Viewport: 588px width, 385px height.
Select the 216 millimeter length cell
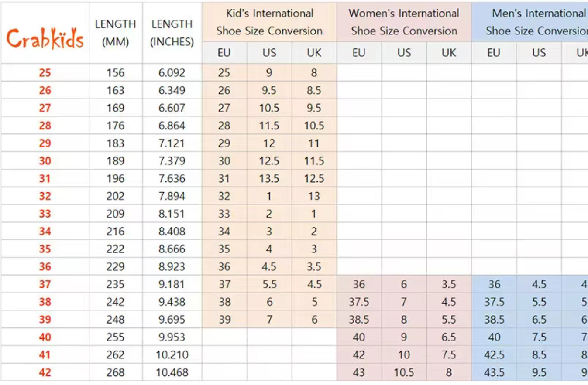click(115, 232)
